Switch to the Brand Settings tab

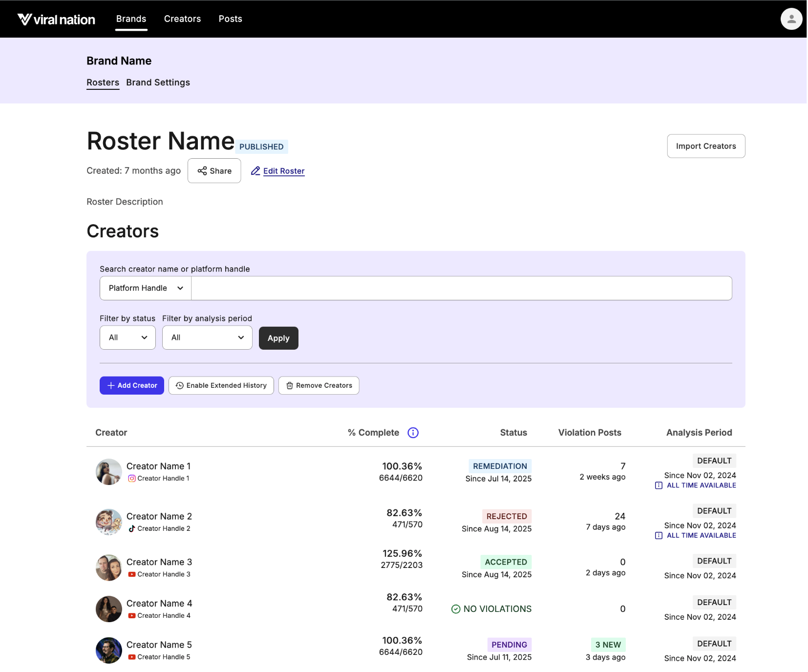click(x=158, y=83)
